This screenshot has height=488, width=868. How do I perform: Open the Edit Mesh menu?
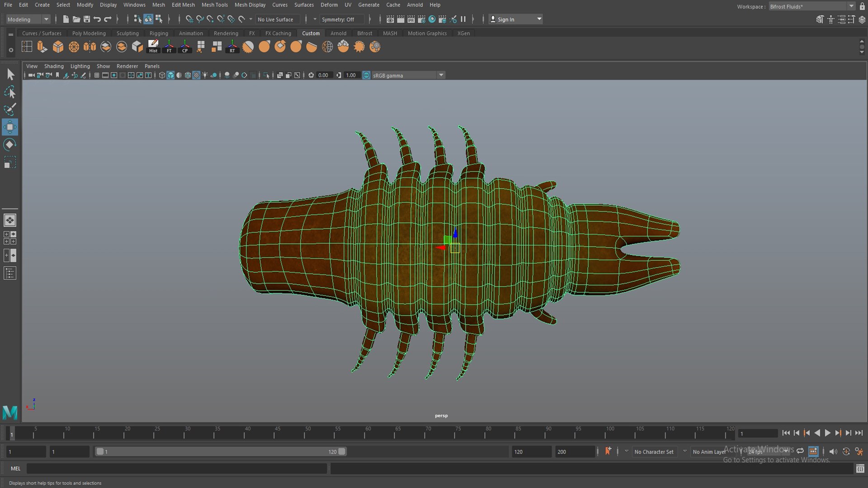[183, 5]
